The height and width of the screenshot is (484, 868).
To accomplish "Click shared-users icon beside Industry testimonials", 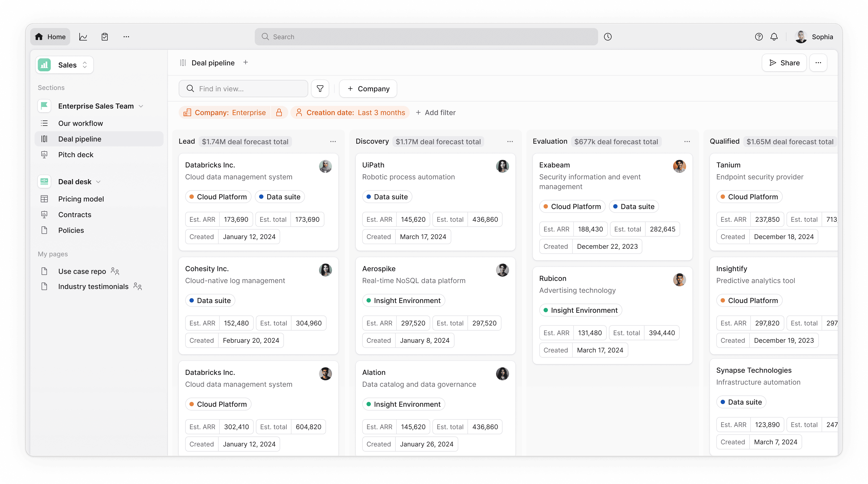I will click(x=137, y=286).
